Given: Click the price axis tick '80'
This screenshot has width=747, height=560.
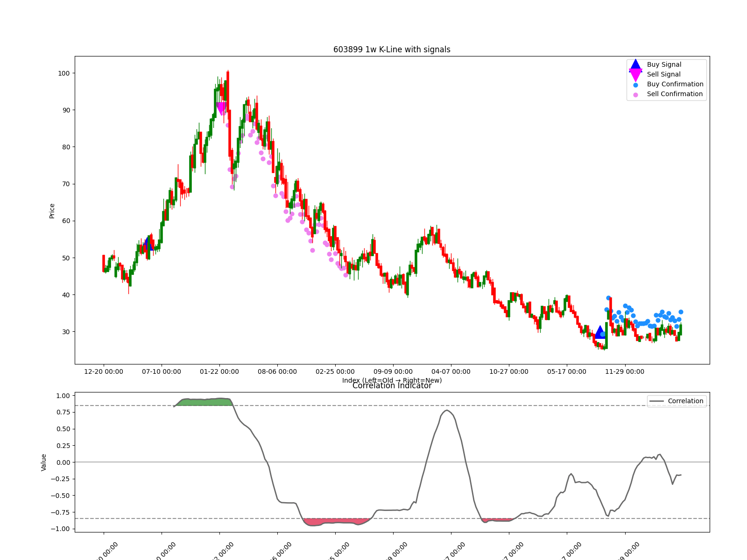Looking at the screenshot, I should pyautogui.click(x=66, y=147).
